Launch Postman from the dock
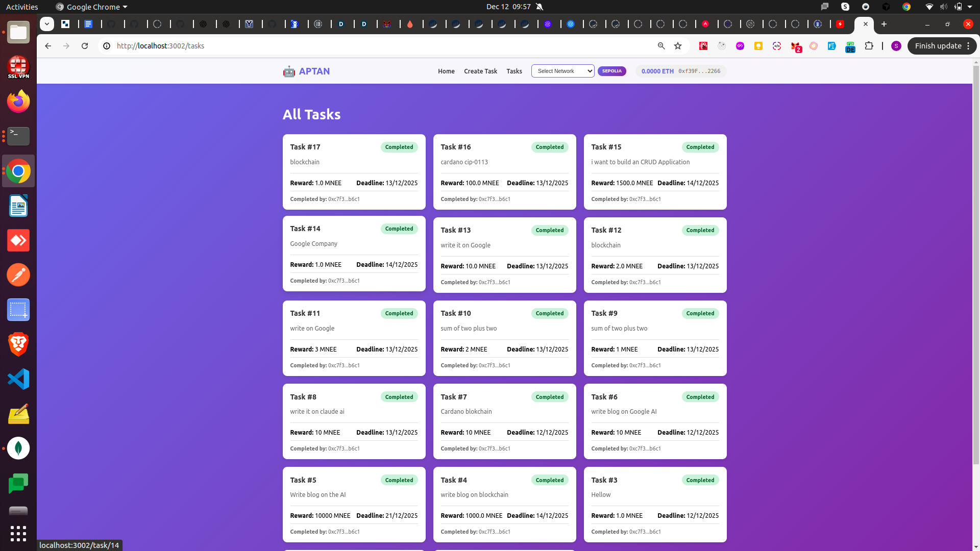 pos(18,275)
